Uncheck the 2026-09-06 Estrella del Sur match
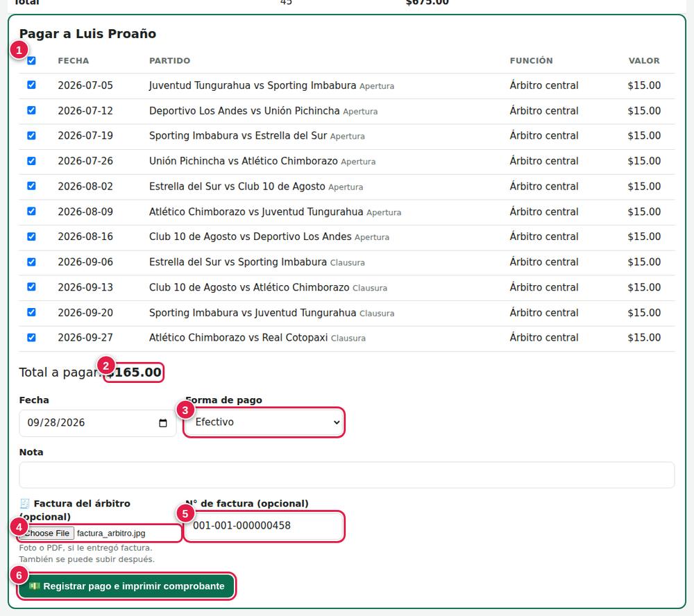This screenshot has width=694, height=616. point(31,262)
